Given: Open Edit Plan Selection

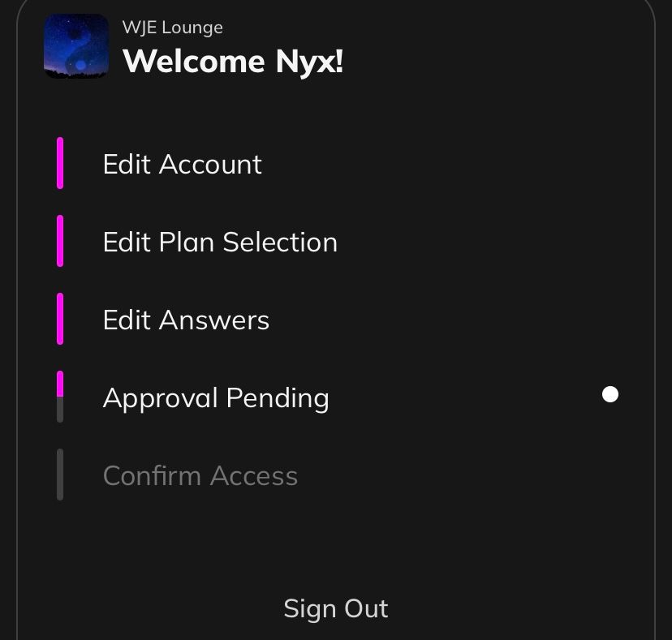Looking at the screenshot, I should click(220, 242).
